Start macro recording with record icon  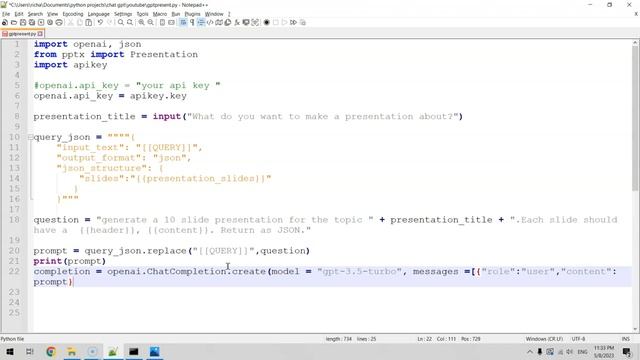[x=267, y=22]
